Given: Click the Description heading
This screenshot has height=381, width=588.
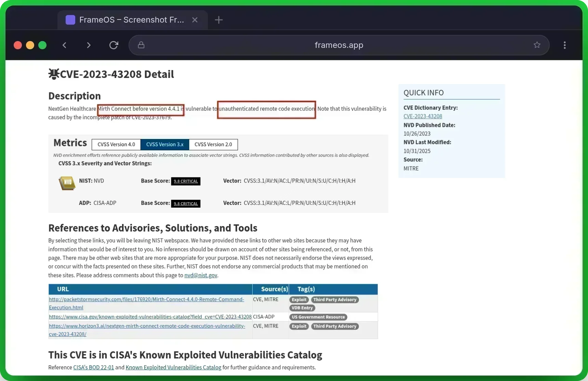Looking at the screenshot, I should pyautogui.click(x=75, y=96).
